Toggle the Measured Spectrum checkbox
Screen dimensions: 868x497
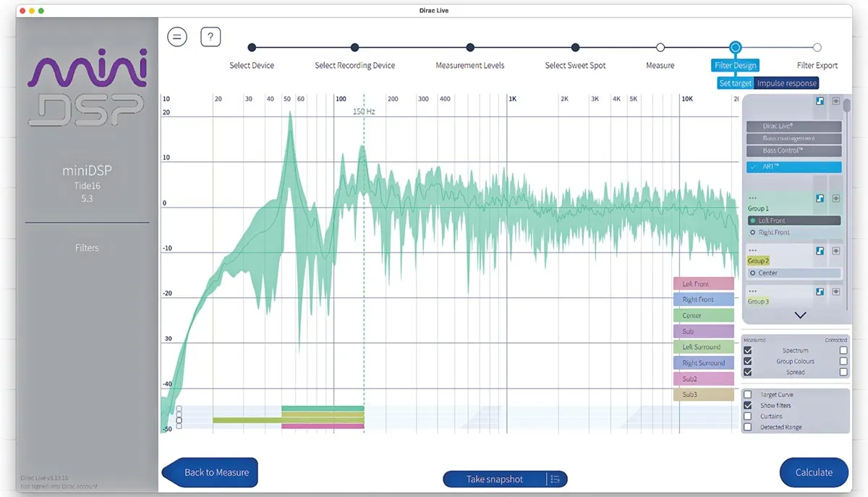click(748, 350)
